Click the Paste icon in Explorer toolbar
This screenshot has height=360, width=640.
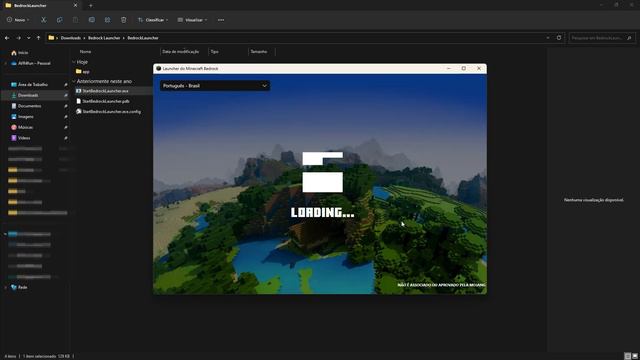pyautogui.click(x=76, y=20)
